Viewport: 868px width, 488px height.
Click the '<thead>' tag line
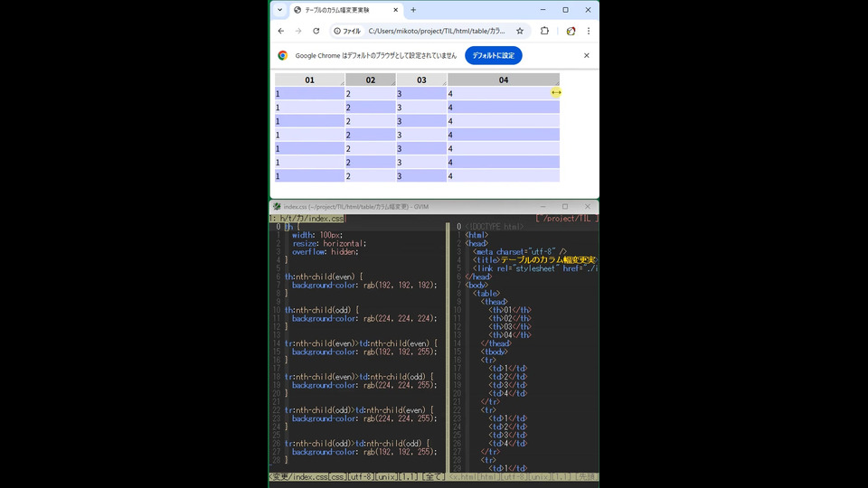[495, 302]
